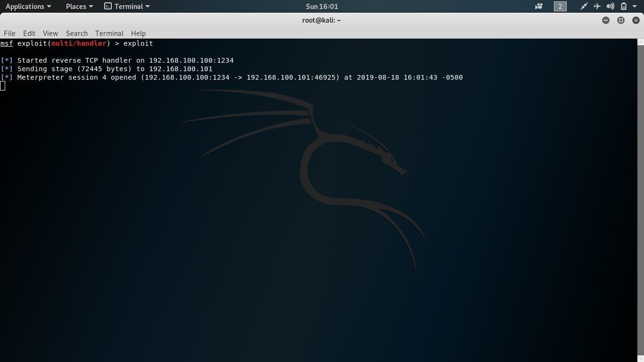
Task: Open the File menu
Action: point(9,33)
